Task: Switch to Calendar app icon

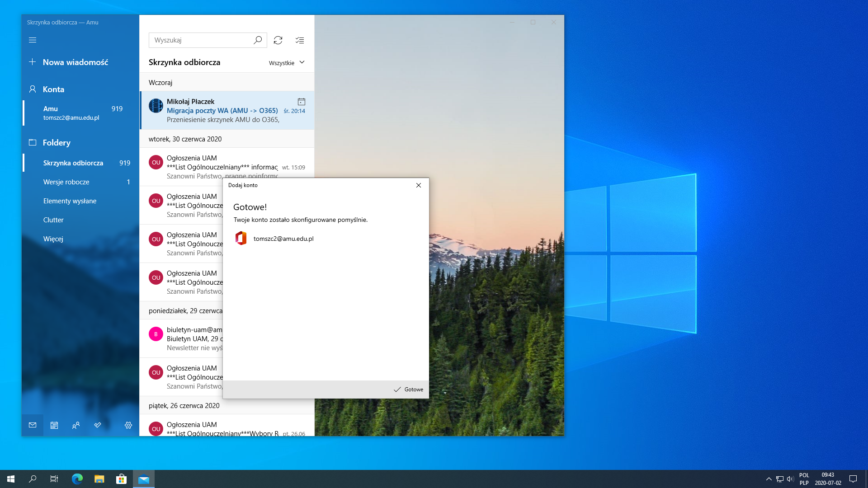Action: [54, 425]
